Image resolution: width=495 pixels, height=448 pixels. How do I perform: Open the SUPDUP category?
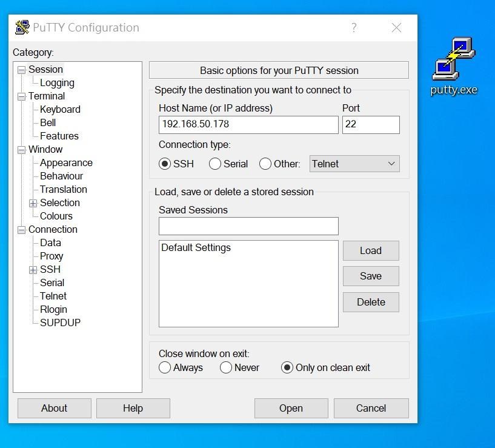[61, 323]
